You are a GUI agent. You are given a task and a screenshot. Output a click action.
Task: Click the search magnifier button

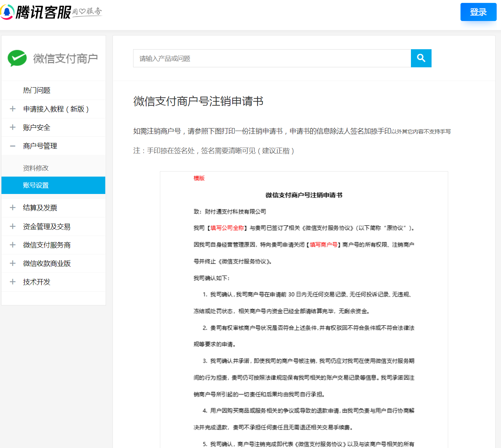(x=421, y=58)
